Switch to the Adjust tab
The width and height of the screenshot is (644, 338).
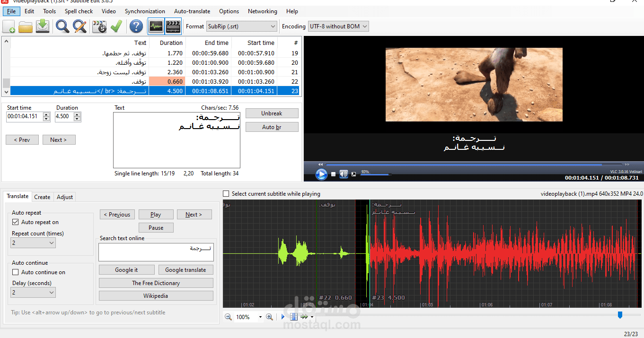(x=65, y=197)
